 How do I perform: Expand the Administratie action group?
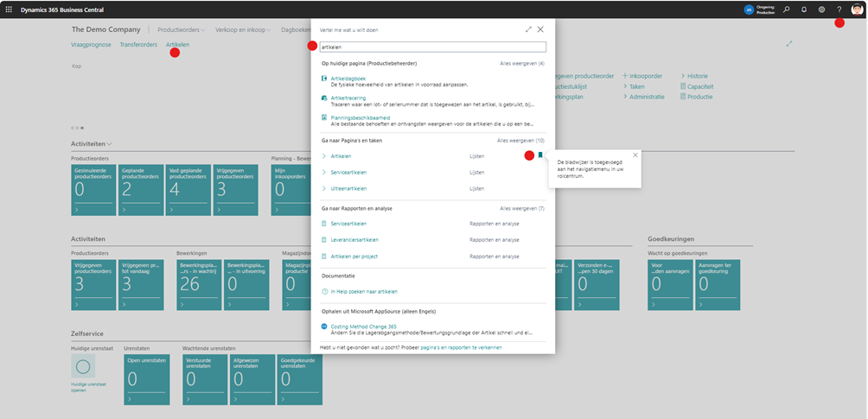pyautogui.click(x=643, y=97)
